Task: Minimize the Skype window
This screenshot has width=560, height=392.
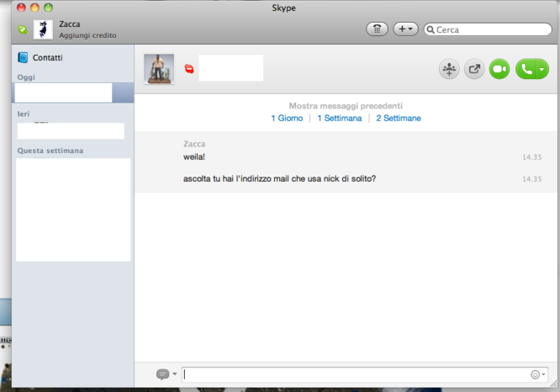Action: point(34,8)
